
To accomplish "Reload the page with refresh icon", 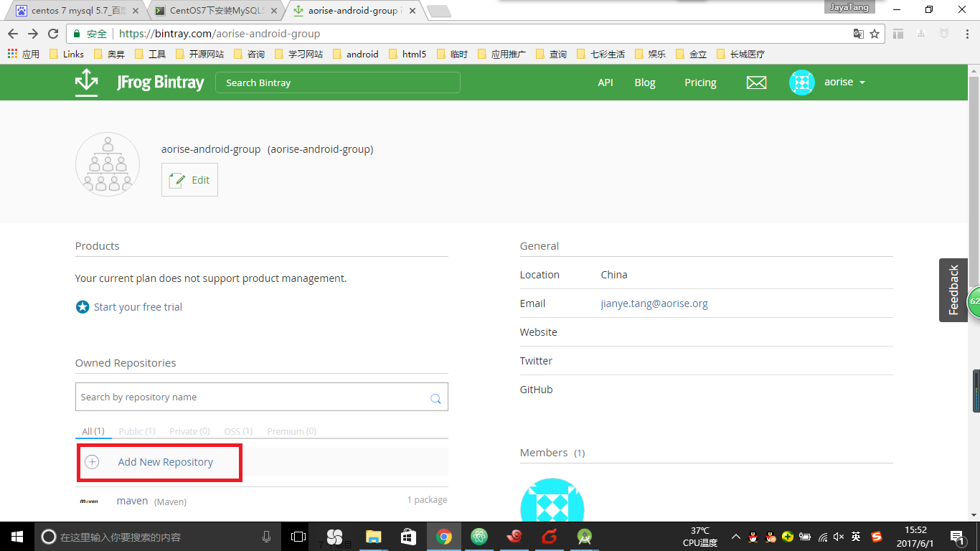I will click(x=53, y=34).
